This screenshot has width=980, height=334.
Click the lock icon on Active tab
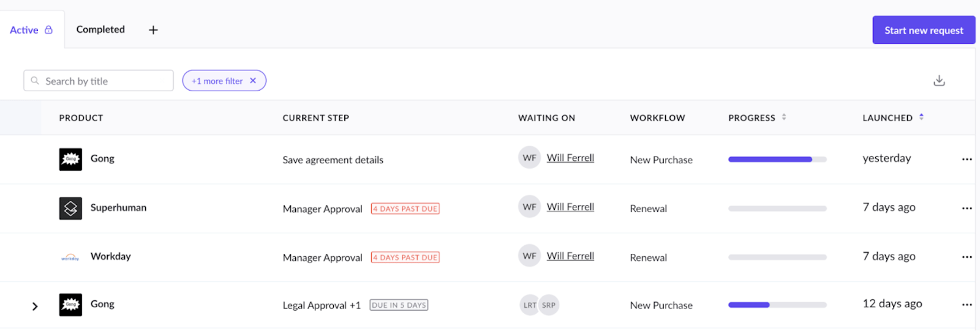click(x=48, y=30)
